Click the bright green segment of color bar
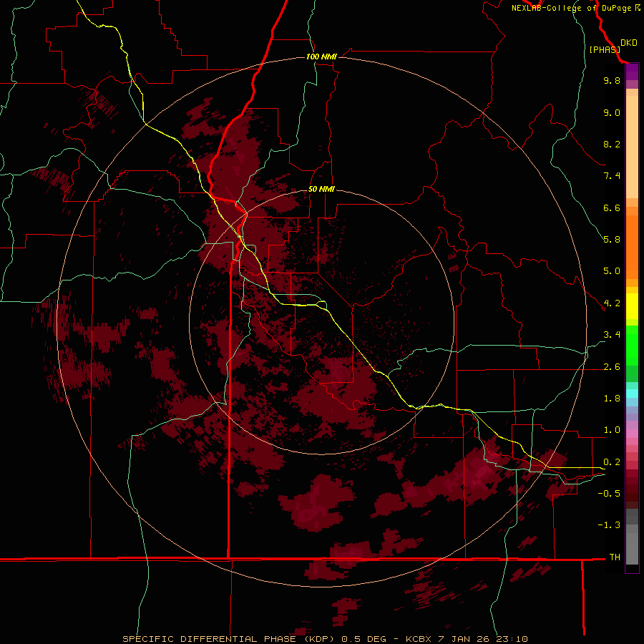 632,345
